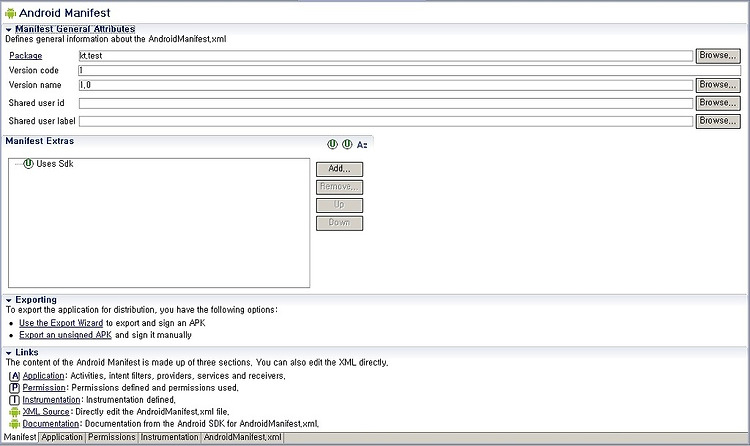Click the Version name input field

click(x=386, y=85)
